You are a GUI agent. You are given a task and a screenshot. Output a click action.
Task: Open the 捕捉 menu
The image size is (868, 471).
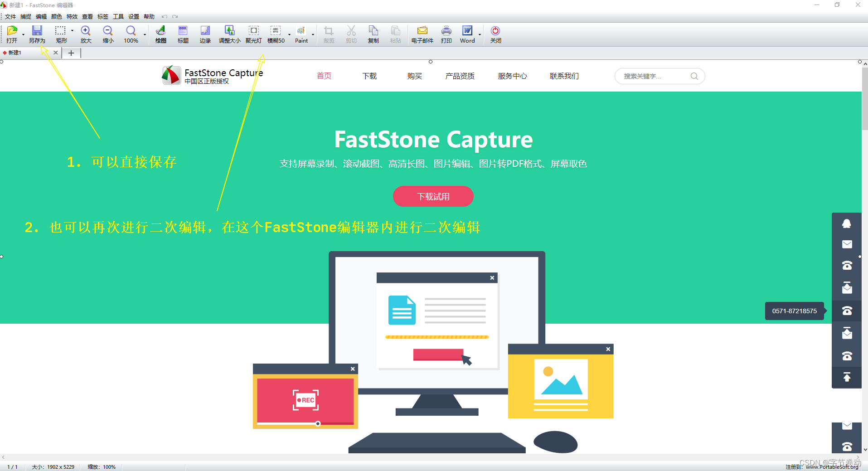pyautogui.click(x=26, y=17)
